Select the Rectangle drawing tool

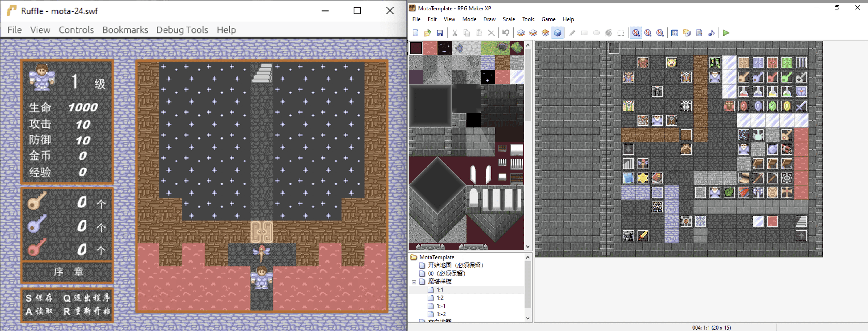point(584,33)
